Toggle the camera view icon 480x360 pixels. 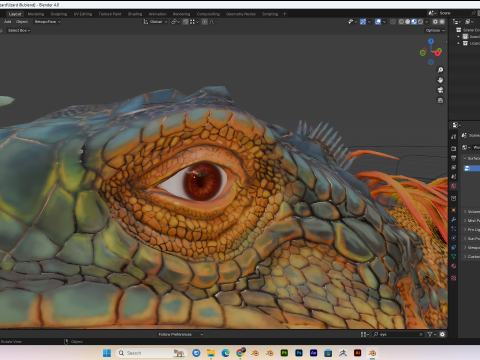point(440,90)
